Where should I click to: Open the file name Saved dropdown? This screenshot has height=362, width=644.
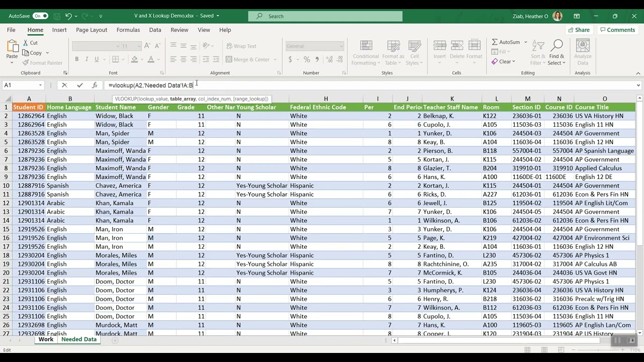[218, 16]
